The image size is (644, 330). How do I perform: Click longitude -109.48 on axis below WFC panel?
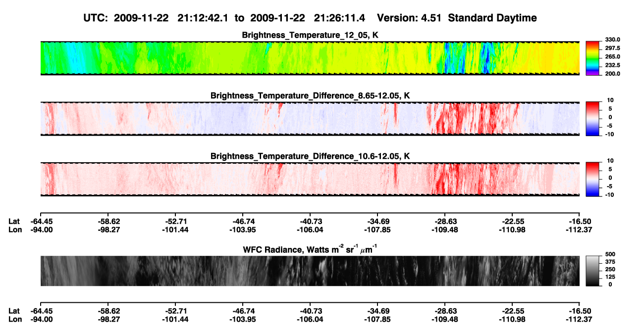[x=445, y=319]
